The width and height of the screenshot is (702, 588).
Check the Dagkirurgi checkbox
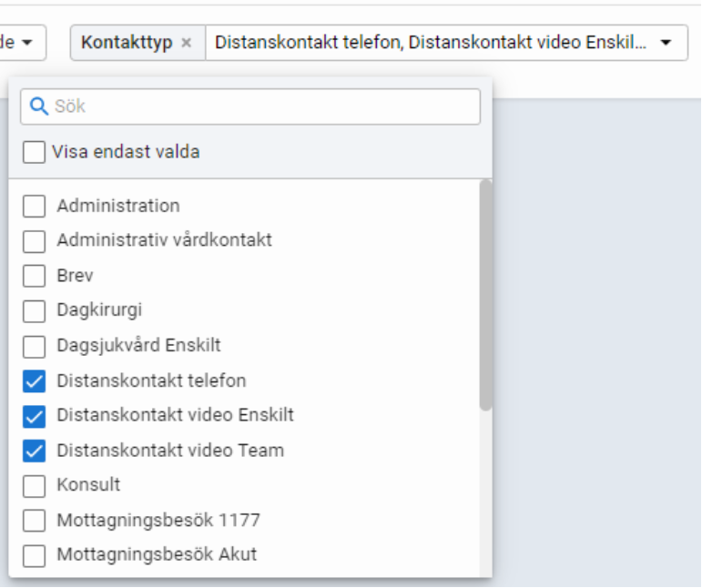pos(34,311)
